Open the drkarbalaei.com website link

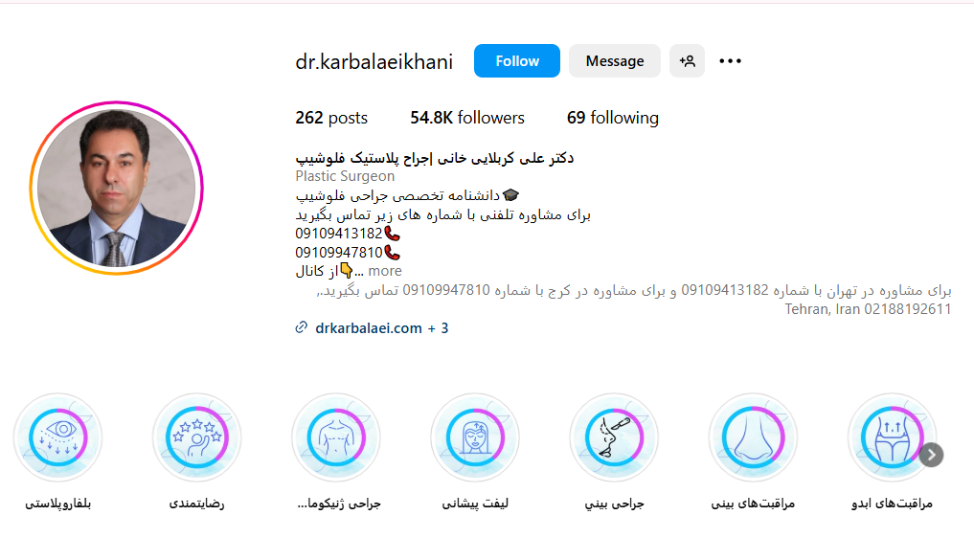pyautogui.click(x=369, y=327)
